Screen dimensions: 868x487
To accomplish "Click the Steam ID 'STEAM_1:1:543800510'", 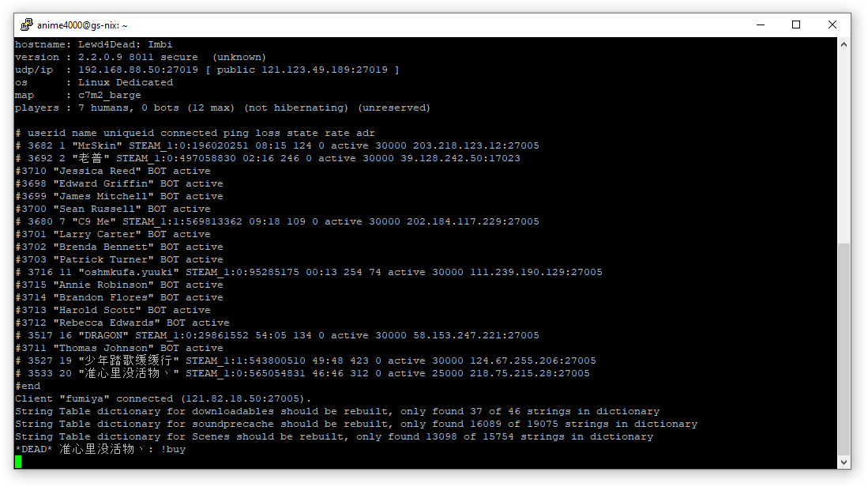I will (x=245, y=361).
